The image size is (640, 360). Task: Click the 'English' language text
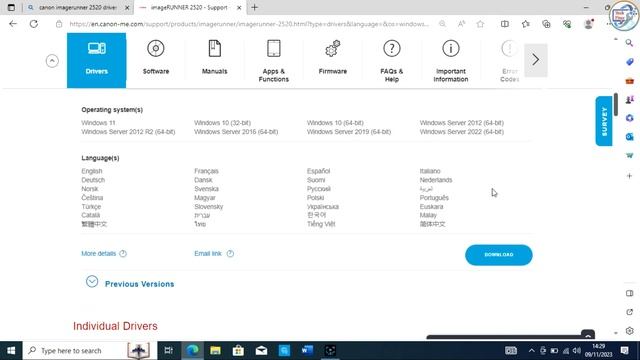92,171
